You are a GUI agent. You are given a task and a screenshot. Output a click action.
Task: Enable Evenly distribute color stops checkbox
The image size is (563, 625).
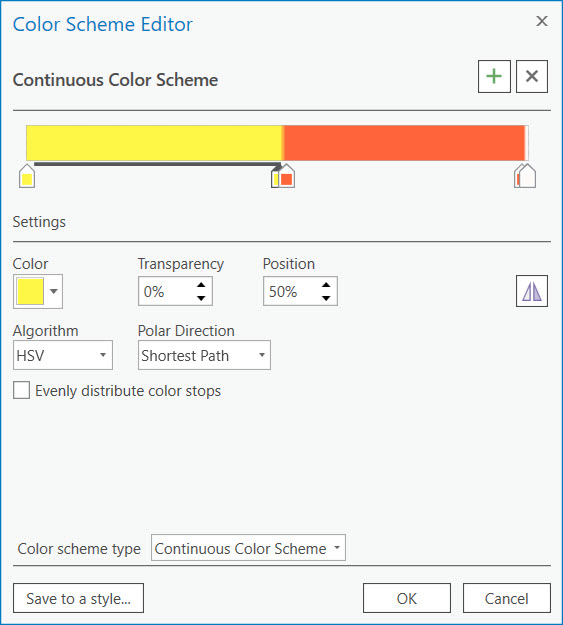(x=21, y=390)
